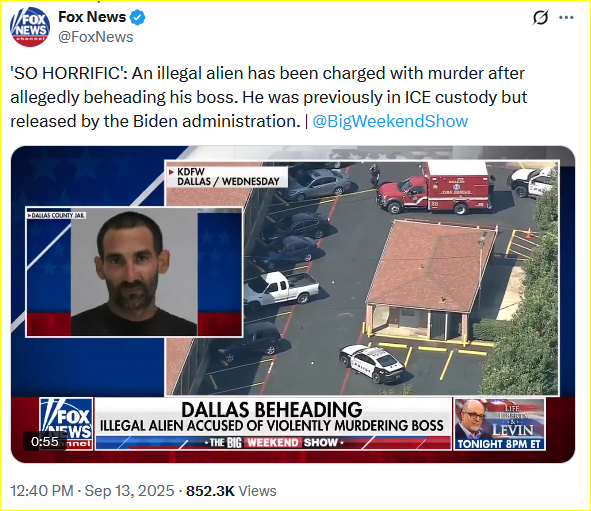This screenshot has height=511, width=591.
Task: Open the @FoxNews handle link
Action: coord(96,37)
